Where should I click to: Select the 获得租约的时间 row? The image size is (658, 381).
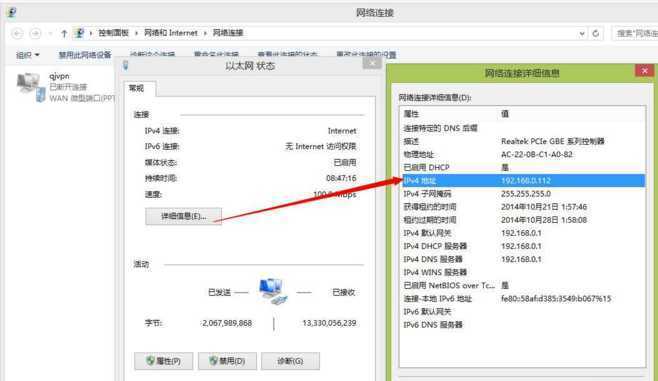coord(523,207)
